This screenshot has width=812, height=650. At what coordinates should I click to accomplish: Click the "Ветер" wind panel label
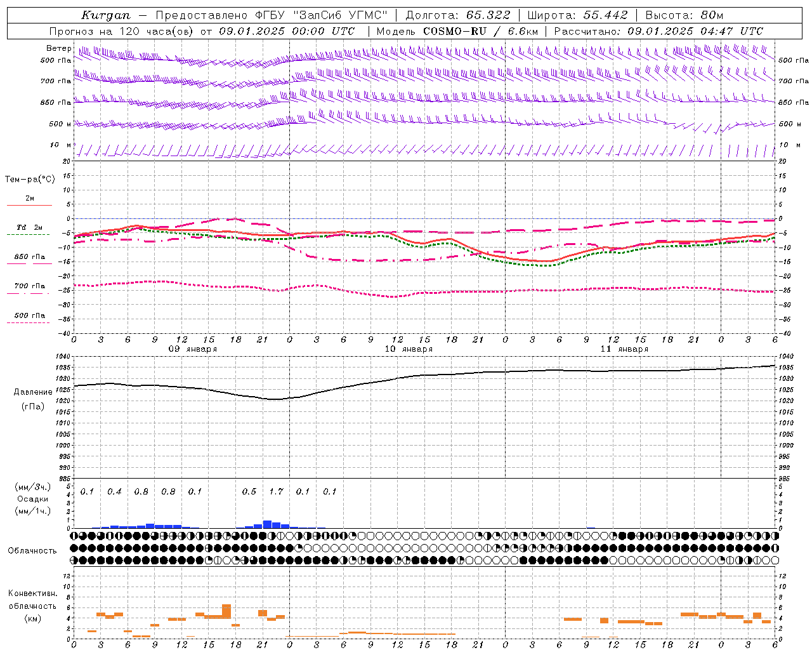pos(58,48)
